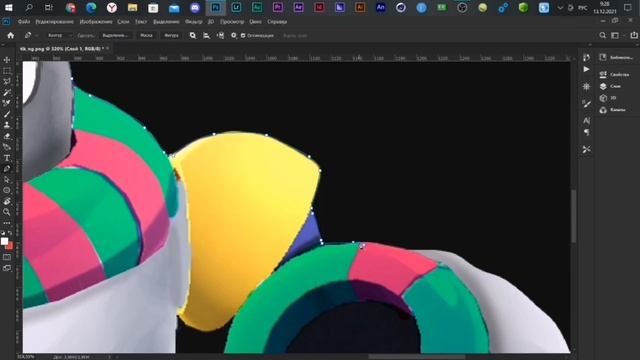640x360 pixels.
Task: Click the Выделение... selection button
Action: (x=115, y=36)
